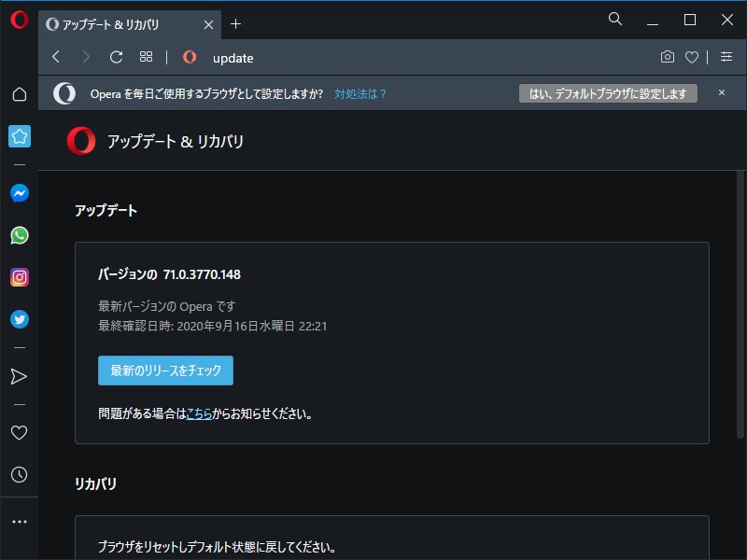Open the Opera main menu logo
Screen dimensions: 747x560
click(19, 20)
